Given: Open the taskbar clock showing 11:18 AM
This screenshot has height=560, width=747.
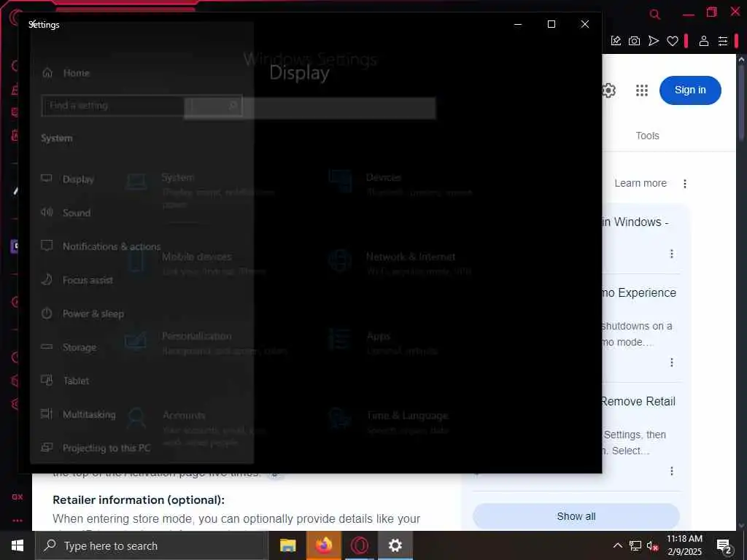Looking at the screenshot, I should tap(684, 545).
